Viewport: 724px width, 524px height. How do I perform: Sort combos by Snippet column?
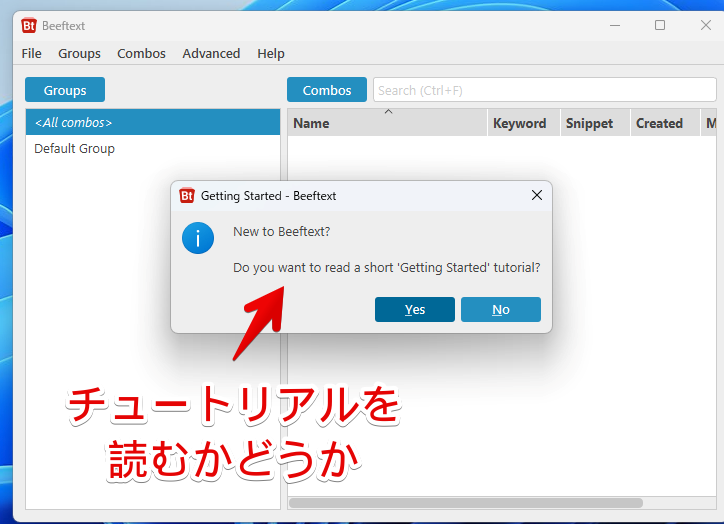pos(596,123)
